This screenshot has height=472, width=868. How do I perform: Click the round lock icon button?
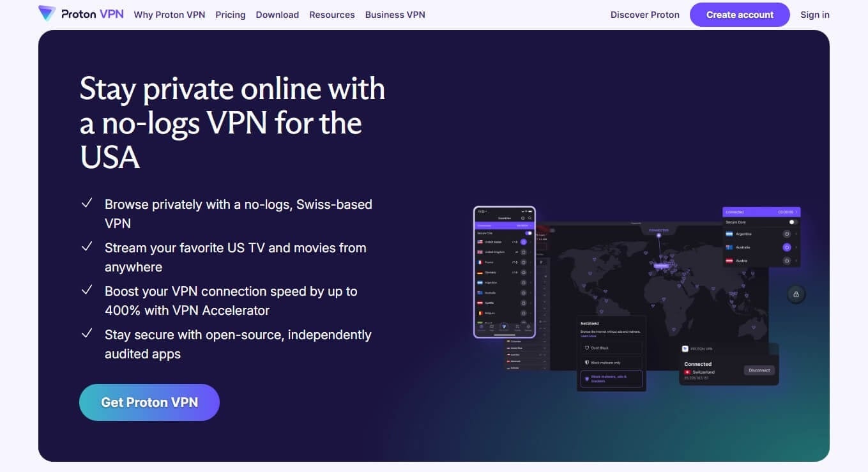796,294
